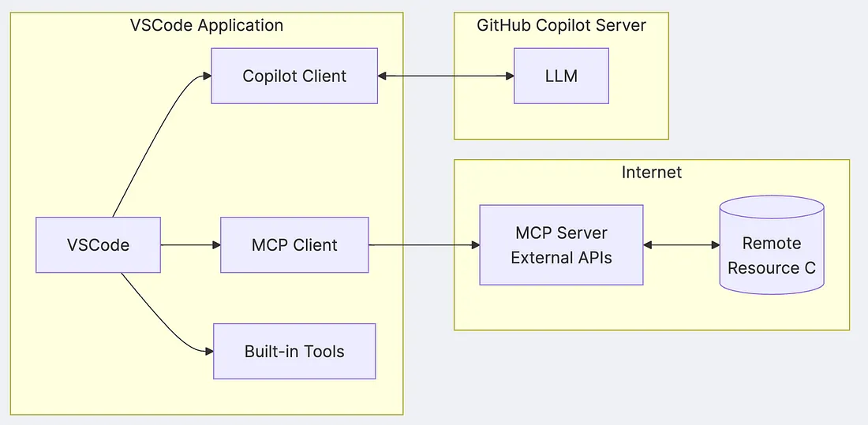This screenshot has width=868, height=425.
Task: Select the Built-in Tools node
Action: click(x=294, y=352)
